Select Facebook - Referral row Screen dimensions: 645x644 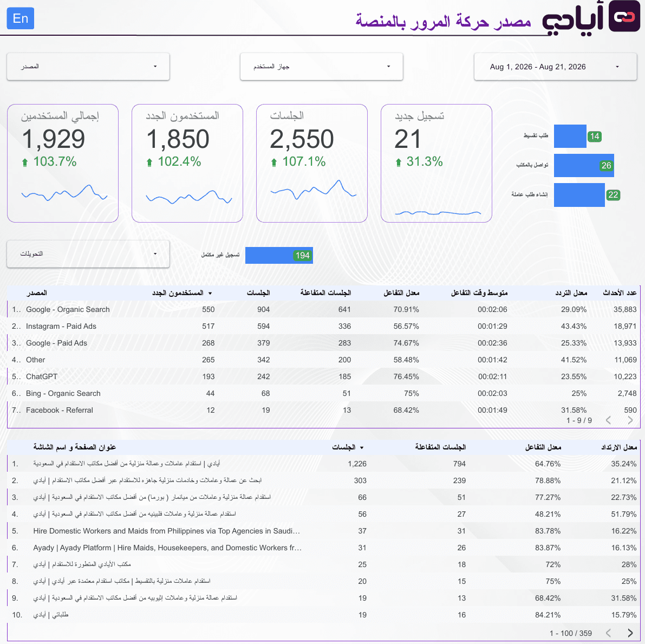point(323,410)
